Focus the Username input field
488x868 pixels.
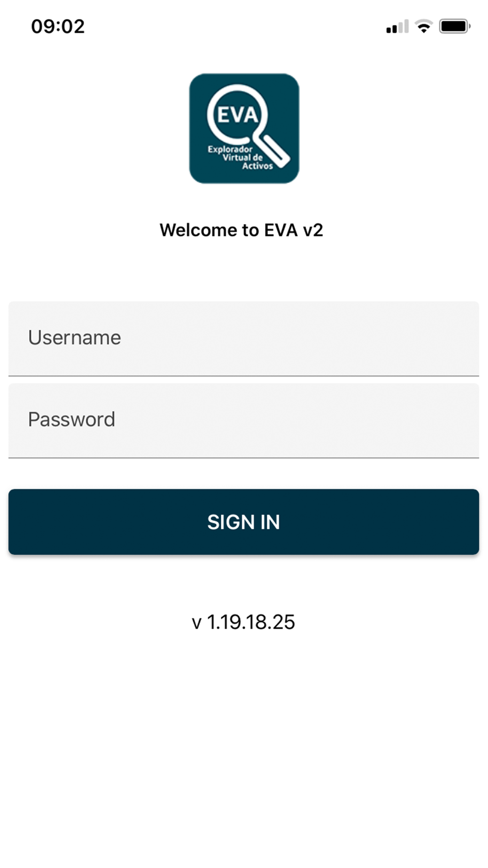[244, 339]
